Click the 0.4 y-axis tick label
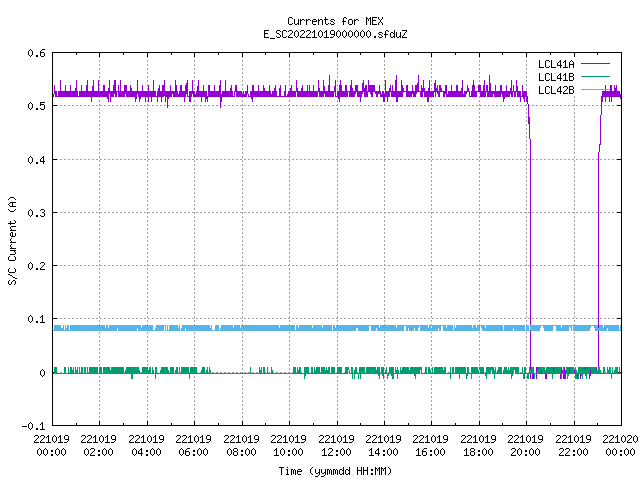The image size is (640, 480). pyautogui.click(x=36, y=160)
